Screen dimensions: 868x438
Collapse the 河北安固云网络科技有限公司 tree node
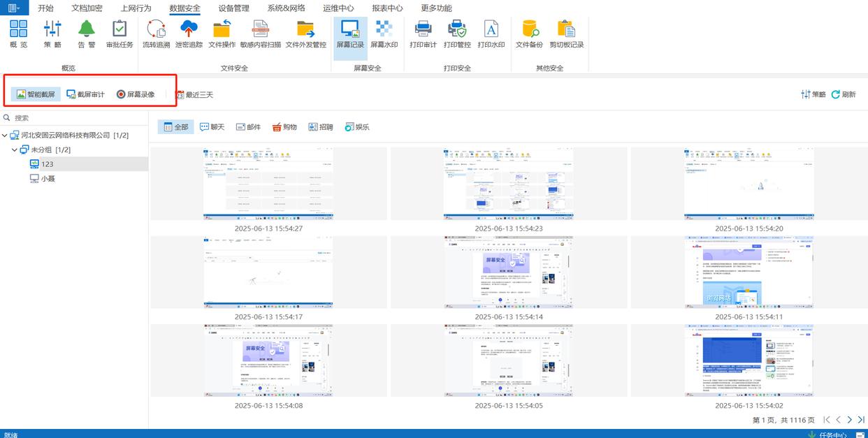point(6,136)
